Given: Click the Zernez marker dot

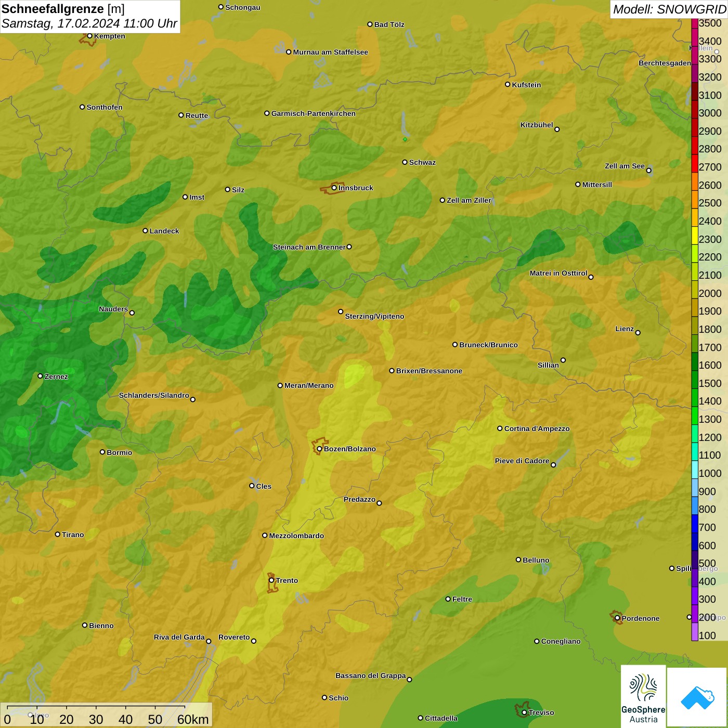Looking at the screenshot, I should [40, 376].
